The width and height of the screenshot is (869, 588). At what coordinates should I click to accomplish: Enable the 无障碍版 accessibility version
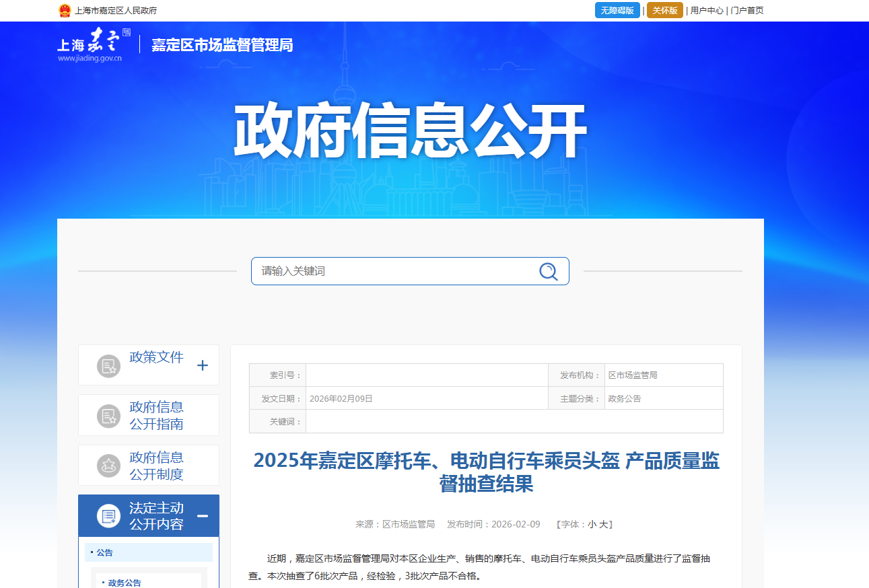tap(617, 10)
